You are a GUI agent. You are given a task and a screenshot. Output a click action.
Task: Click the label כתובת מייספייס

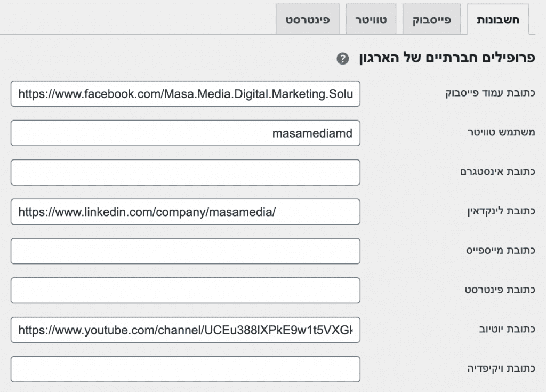(x=501, y=251)
